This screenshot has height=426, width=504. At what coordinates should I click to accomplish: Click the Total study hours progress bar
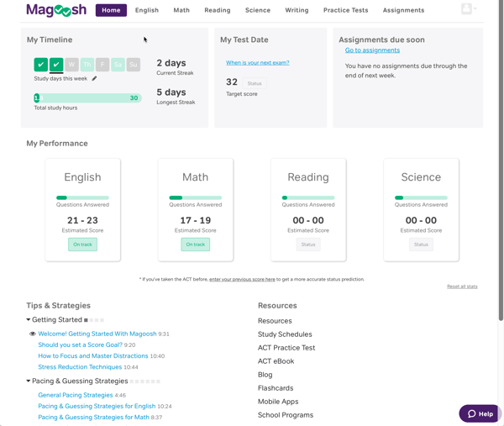pyautogui.click(x=87, y=98)
